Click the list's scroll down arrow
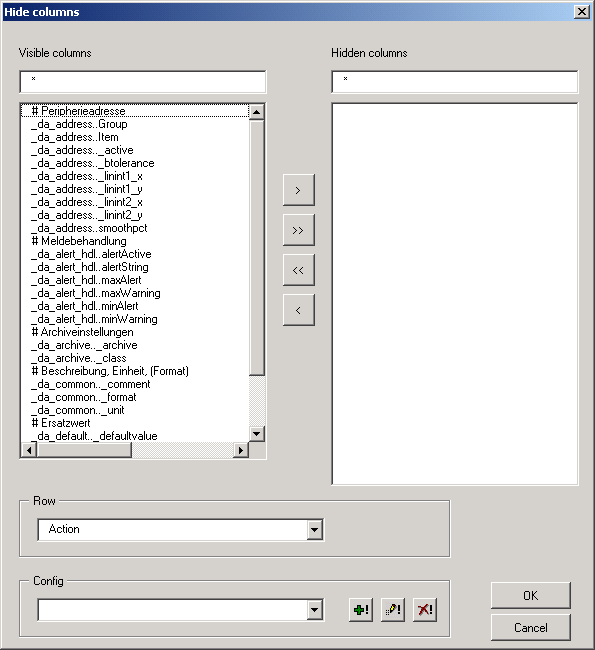 [257, 434]
